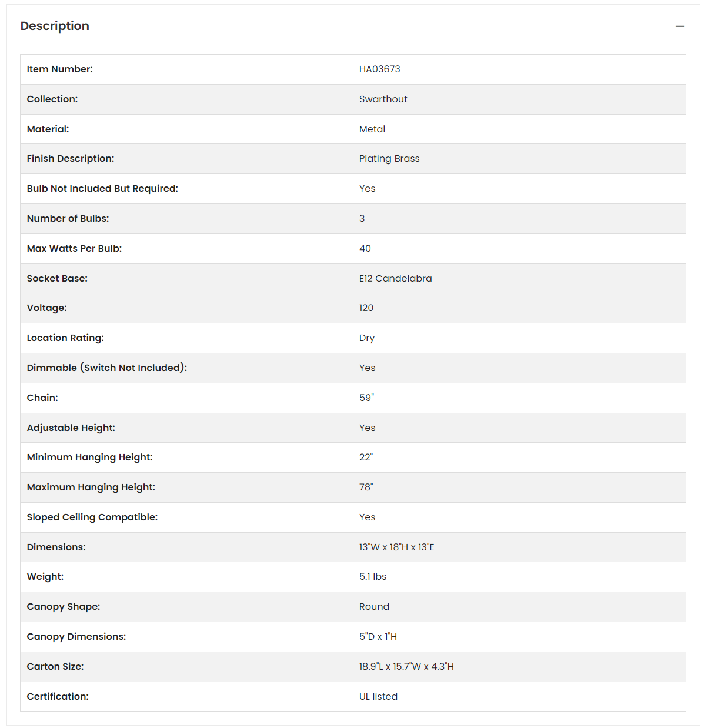This screenshot has width=708, height=728.
Task: Click the Number of Bulbs value 3
Action: [362, 218]
